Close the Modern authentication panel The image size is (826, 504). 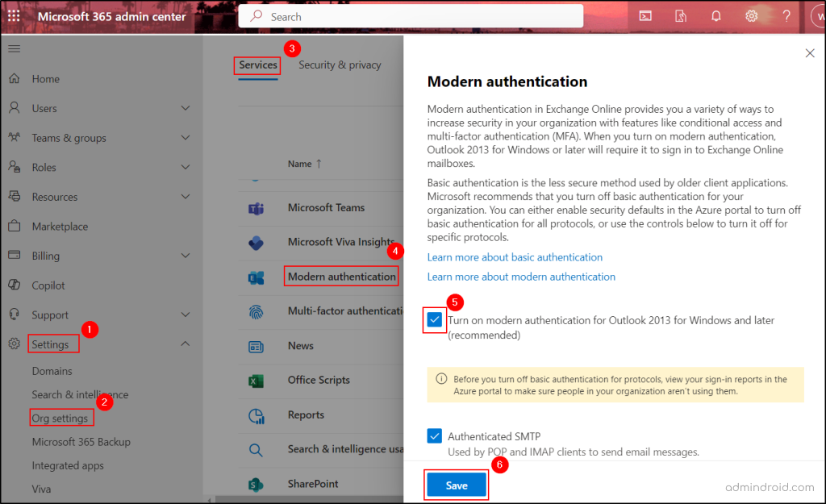tap(810, 53)
